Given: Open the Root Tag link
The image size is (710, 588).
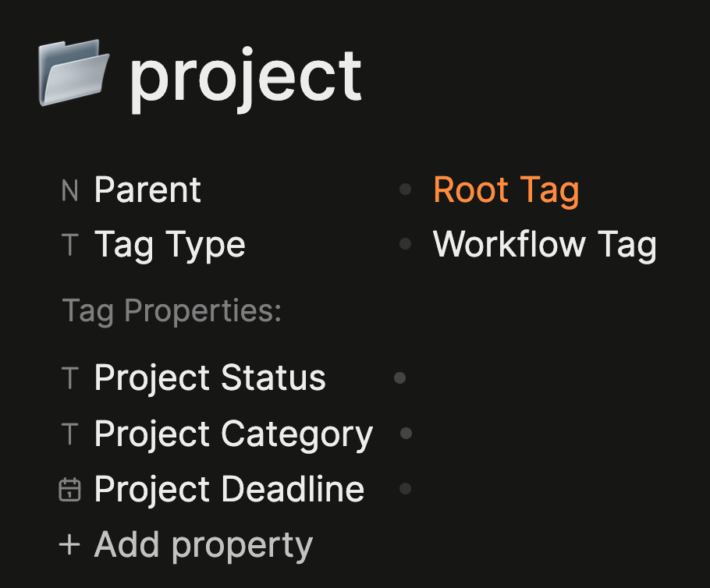Looking at the screenshot, I should click(x=506, y=191).
